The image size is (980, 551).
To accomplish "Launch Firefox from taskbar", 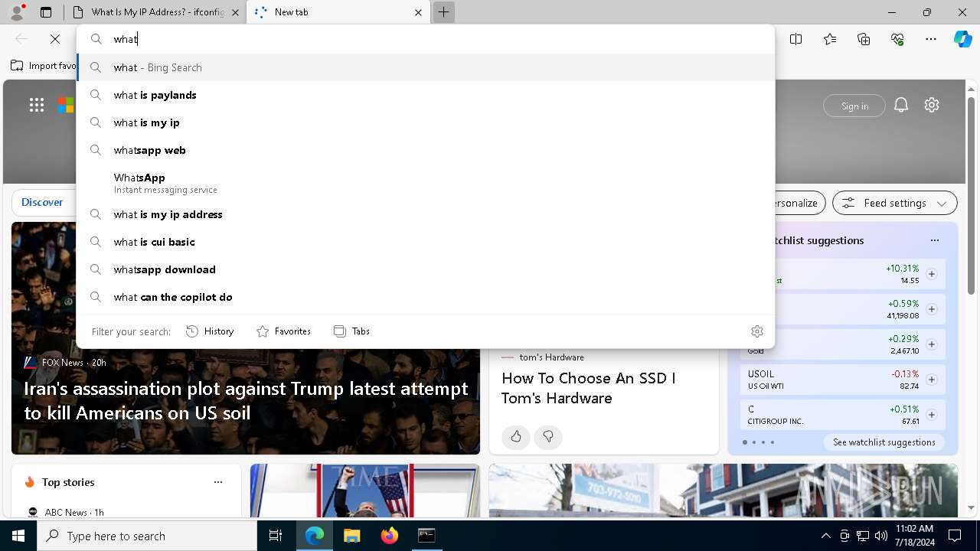I will (389, 536).
